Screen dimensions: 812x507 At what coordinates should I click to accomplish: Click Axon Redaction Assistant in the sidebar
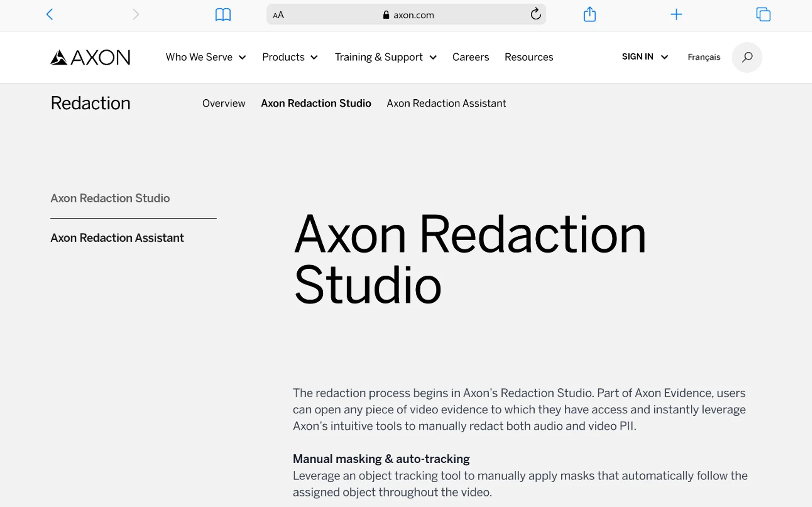[117, 238]
